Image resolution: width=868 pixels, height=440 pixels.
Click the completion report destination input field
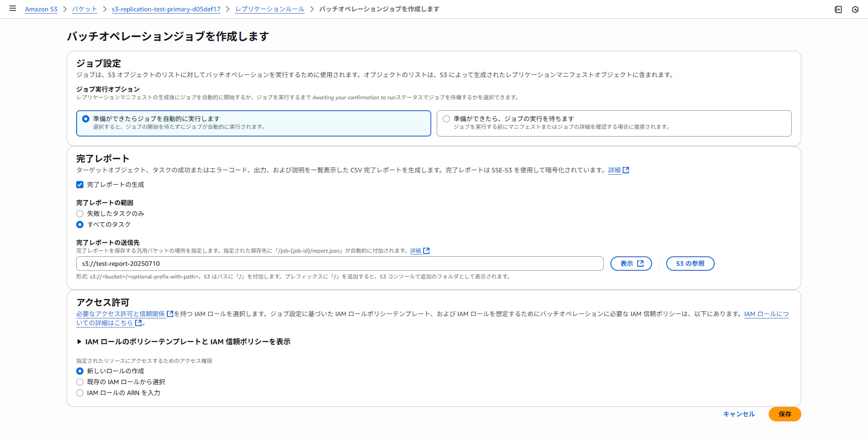pos(339,264)
